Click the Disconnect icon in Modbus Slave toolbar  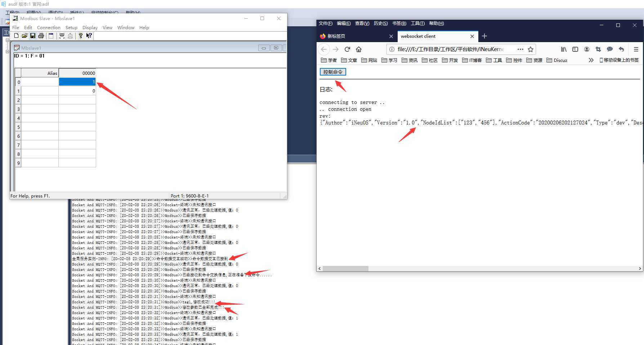point(70,36)
